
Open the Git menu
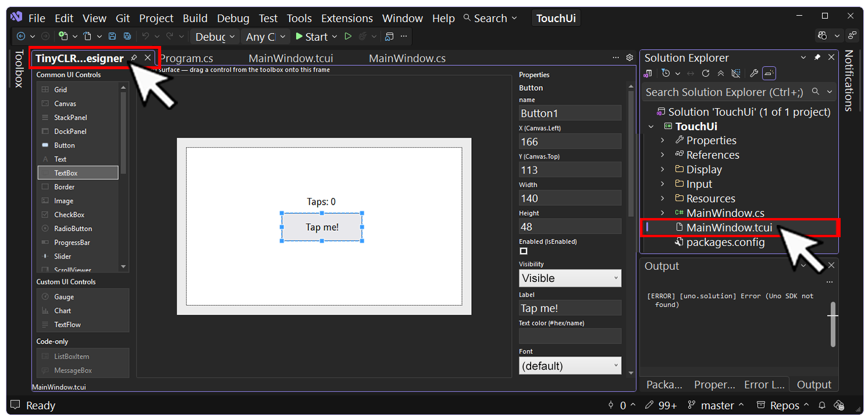click(x=123, y=18)
